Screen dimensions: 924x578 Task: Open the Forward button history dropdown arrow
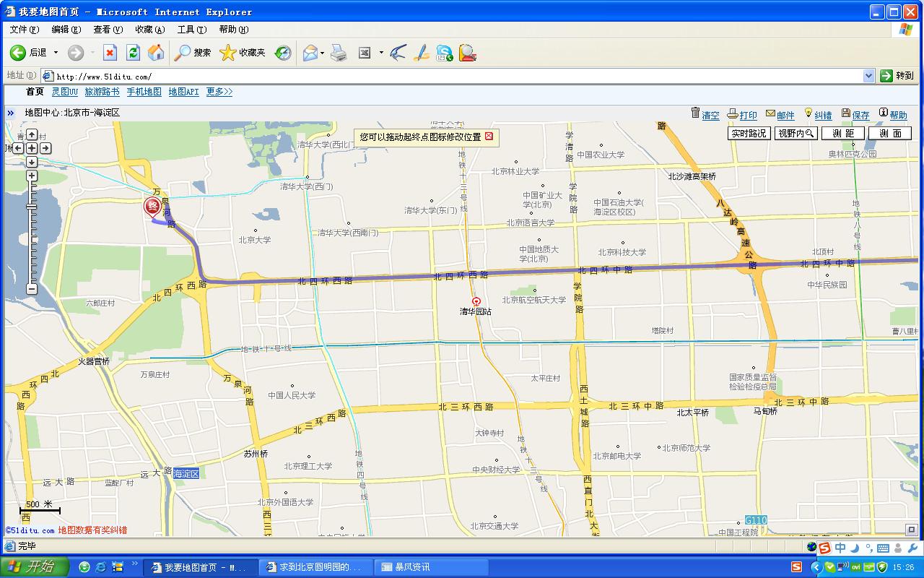(92, 53)
